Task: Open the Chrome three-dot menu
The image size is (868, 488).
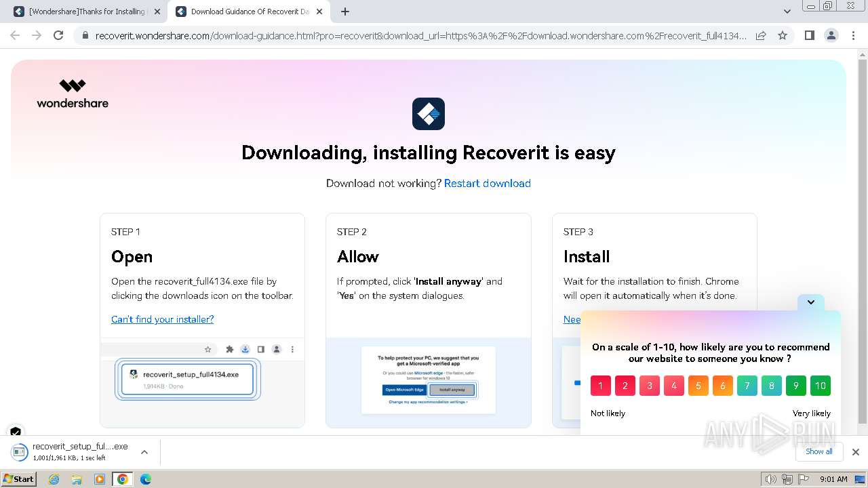Action: click(854, 35)
